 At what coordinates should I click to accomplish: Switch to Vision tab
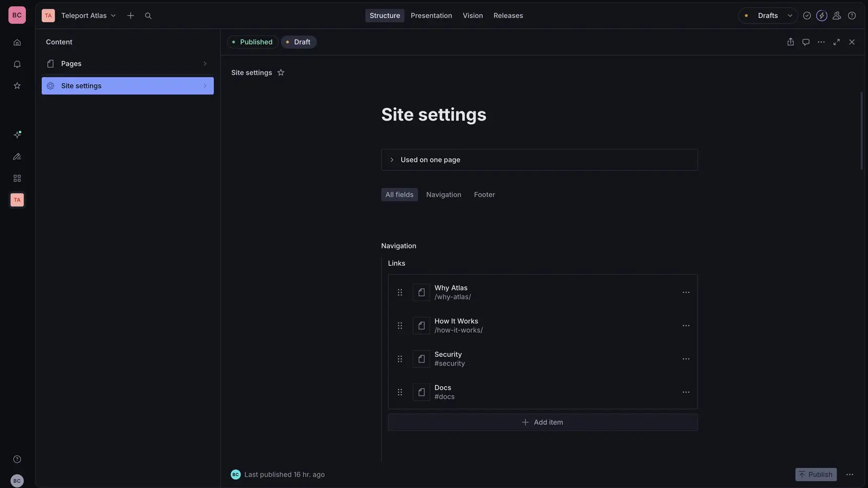(473, 16)
